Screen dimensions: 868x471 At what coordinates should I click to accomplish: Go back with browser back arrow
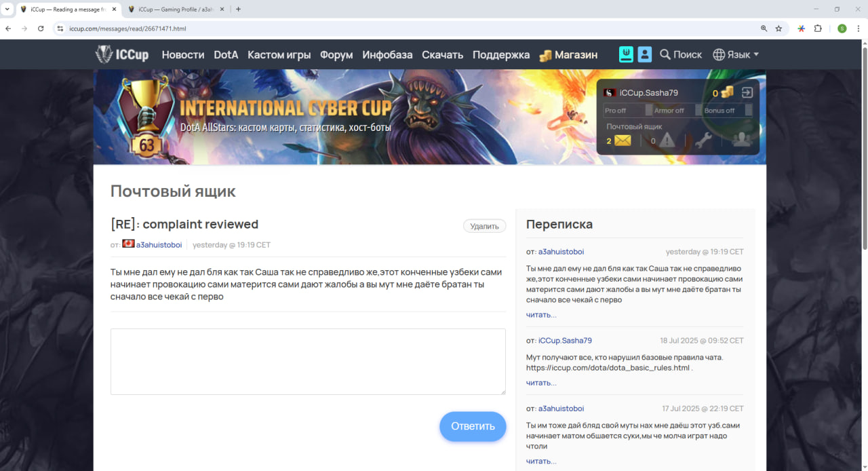tap(8, 29)
